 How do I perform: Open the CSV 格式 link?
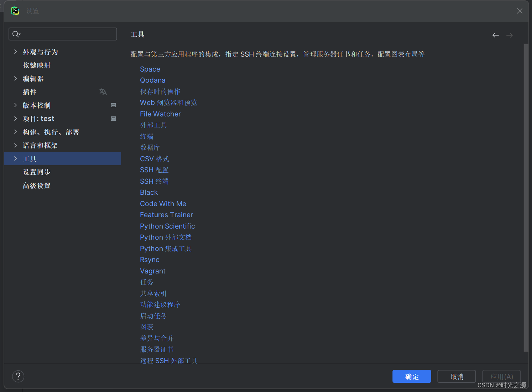coord(155,159)
